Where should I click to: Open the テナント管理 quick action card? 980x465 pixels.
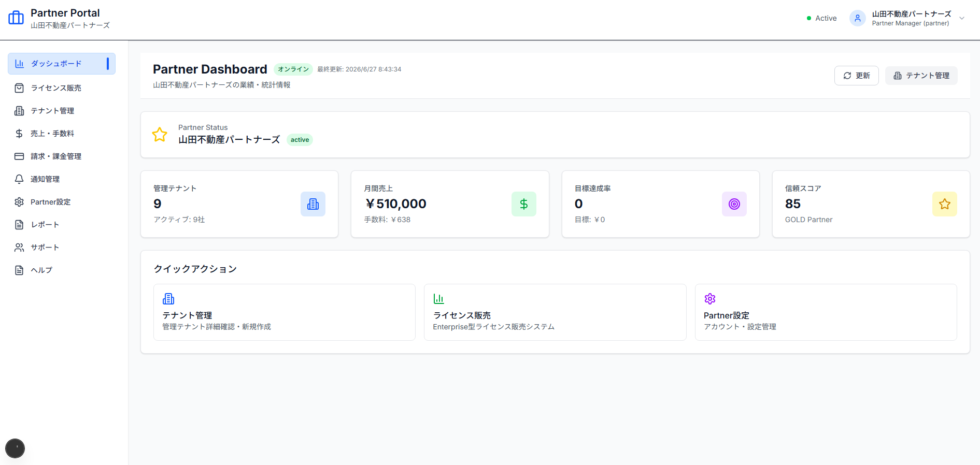(x=285, y=312)
